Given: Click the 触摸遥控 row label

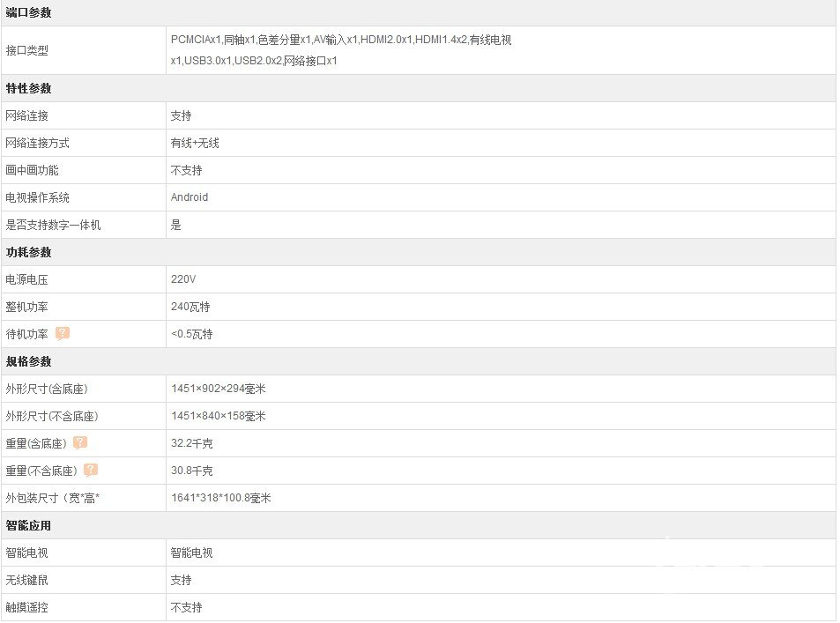Looking at the screenshot, I should coord(26,607).
